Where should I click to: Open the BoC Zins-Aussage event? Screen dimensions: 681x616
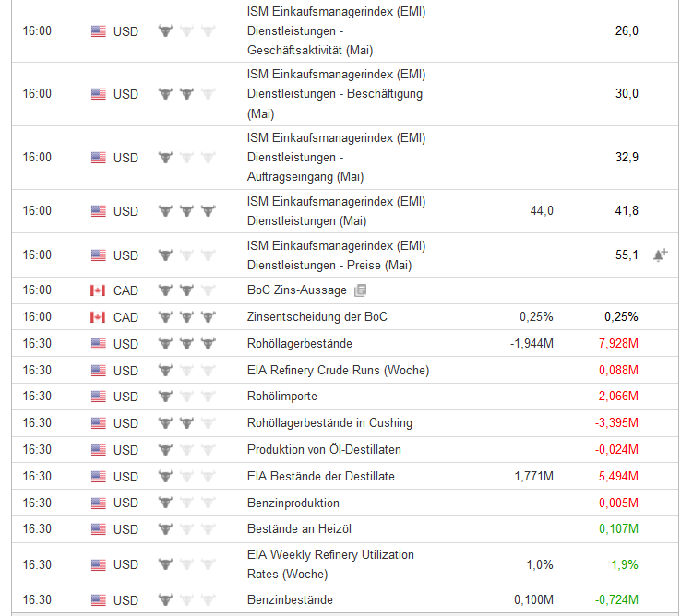pyautogui.click(x=297, y=290)
